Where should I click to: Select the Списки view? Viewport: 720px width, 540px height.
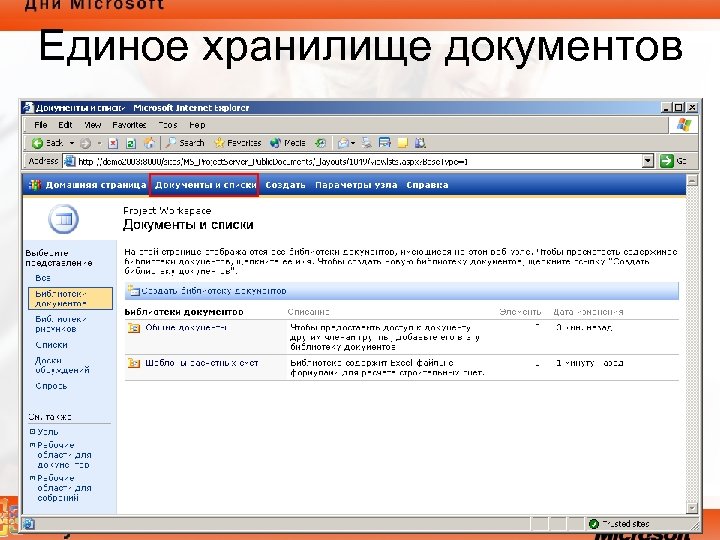point(51,345)
